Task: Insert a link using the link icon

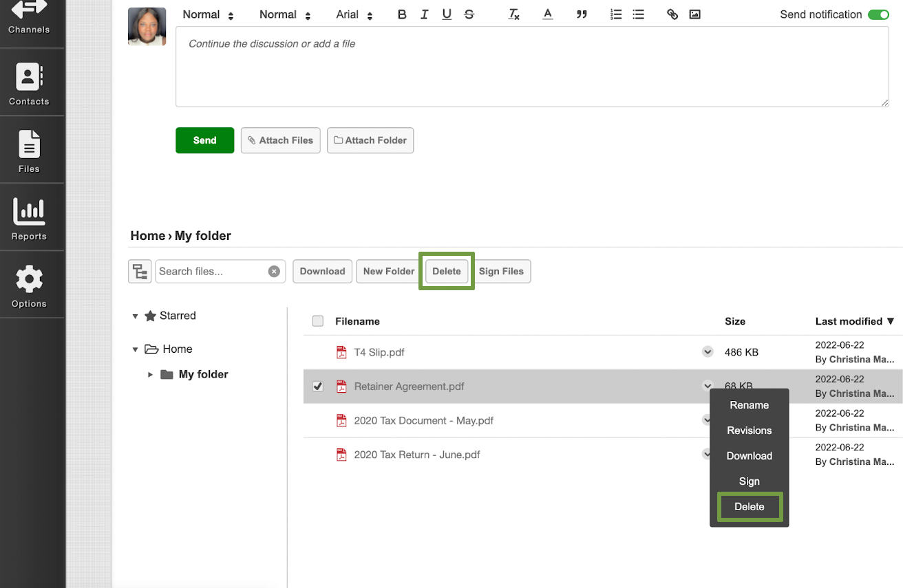Action: click(672, 14)
